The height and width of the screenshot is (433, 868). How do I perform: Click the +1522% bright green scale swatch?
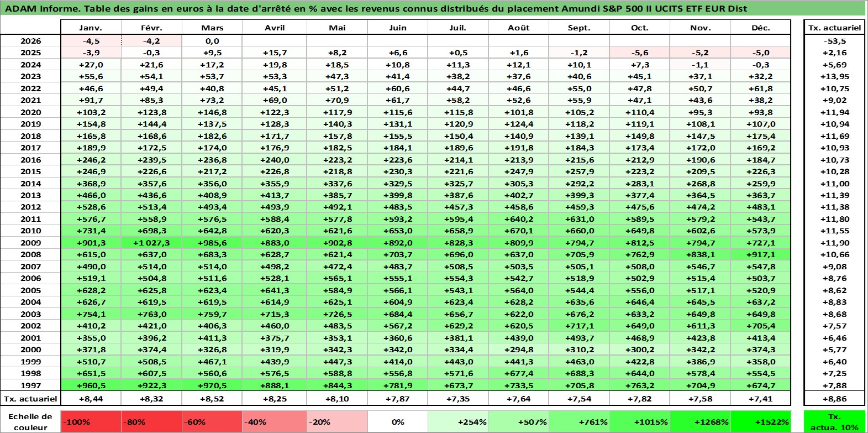[760, 421]
